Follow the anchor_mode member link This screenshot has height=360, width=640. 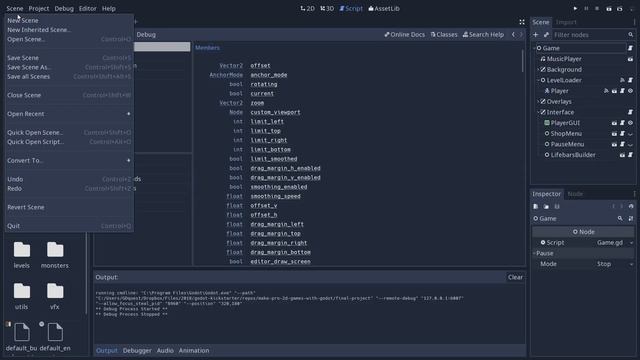[x=269, y=75]
